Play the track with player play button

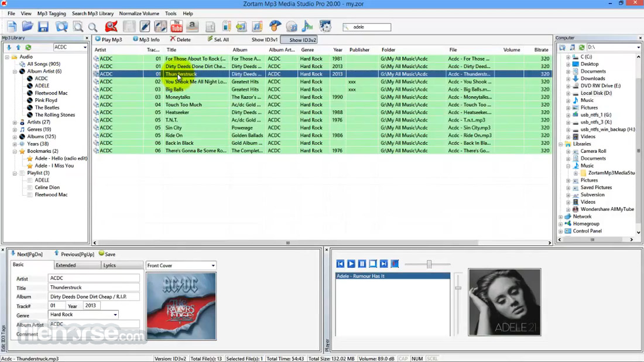[x=351, y=264]
